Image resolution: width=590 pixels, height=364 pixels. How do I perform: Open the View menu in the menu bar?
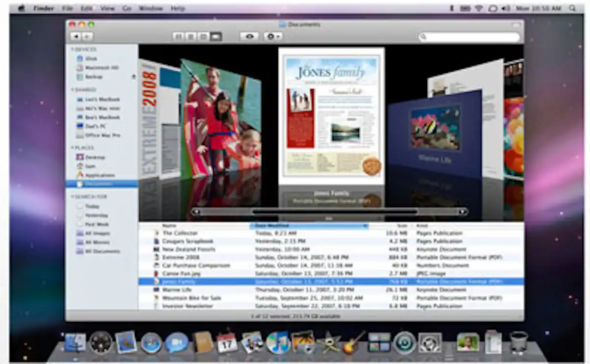click(107, 8)
